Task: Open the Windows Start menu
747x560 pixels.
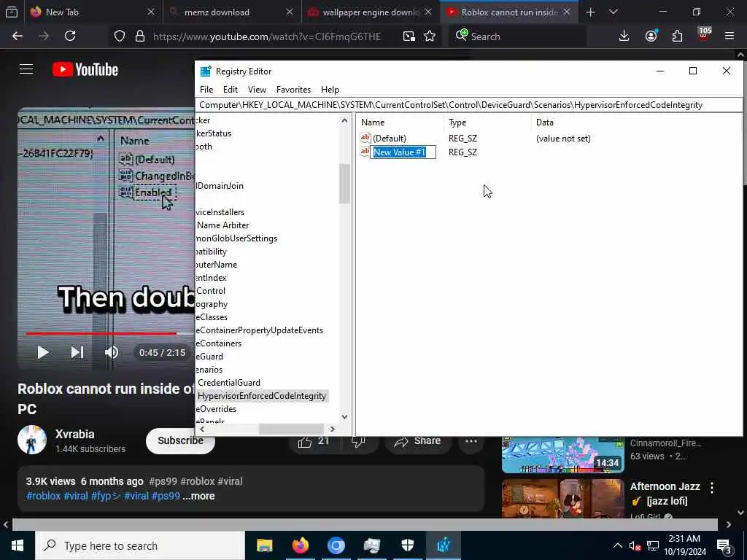Action: 18,545
